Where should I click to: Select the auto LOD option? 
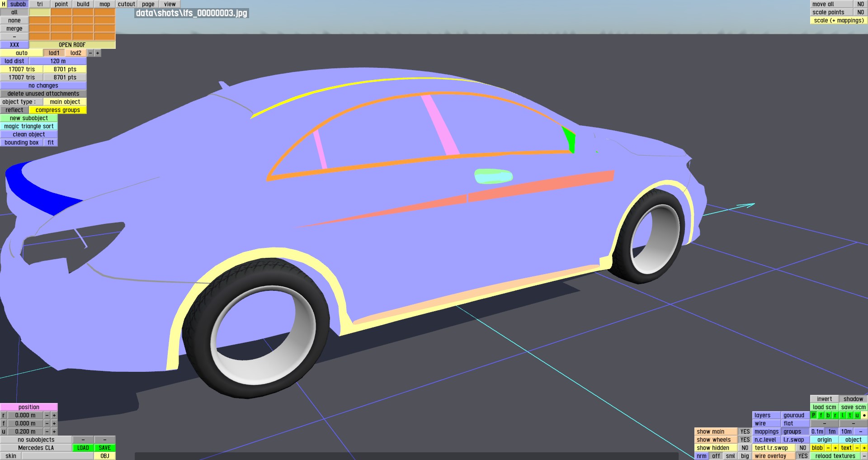tap(22, 53)
